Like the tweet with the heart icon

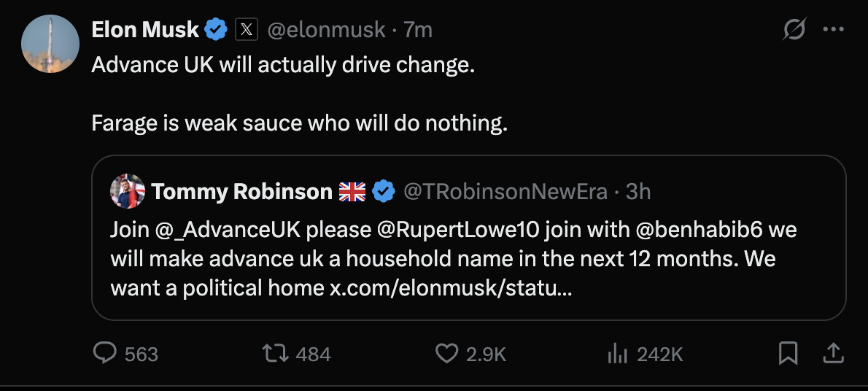click(446, 354)
